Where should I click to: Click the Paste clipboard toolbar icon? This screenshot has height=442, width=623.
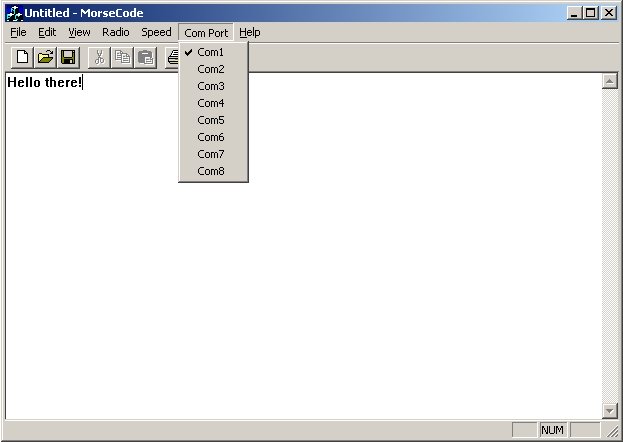click(145, 58)
